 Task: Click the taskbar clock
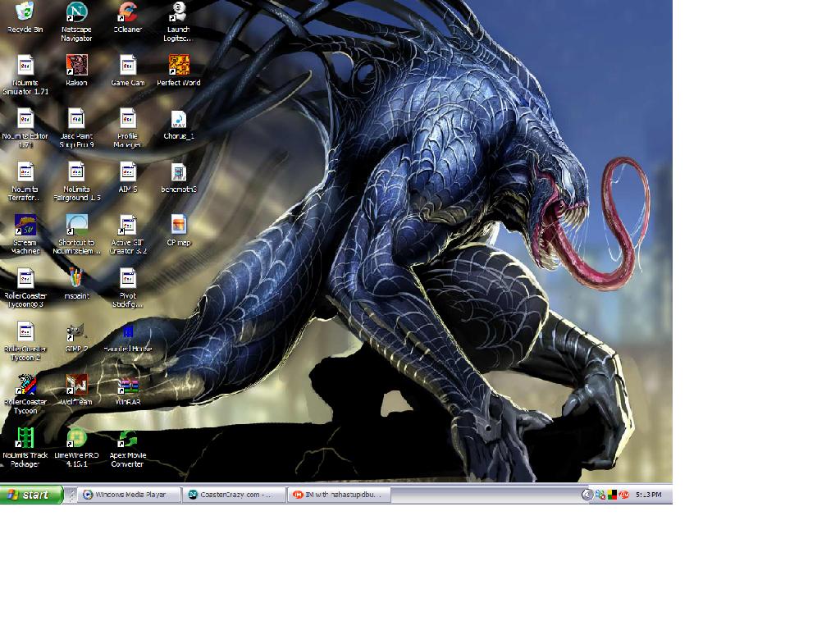649,495
